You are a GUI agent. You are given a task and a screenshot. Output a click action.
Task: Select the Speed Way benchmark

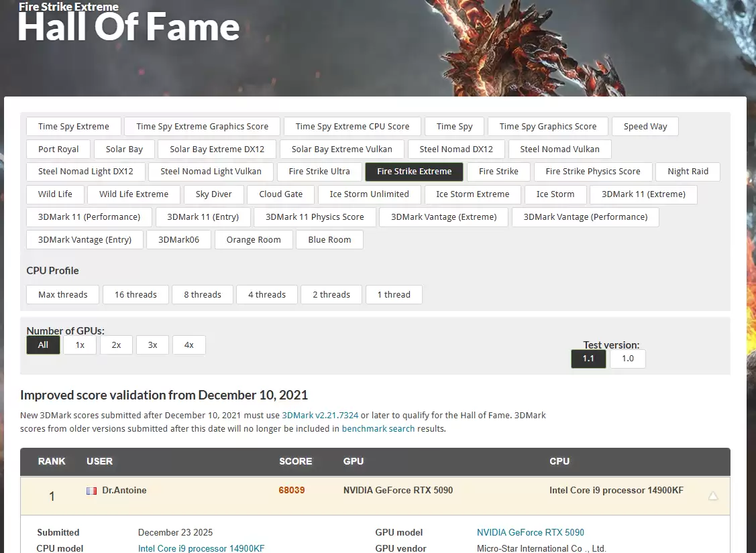[x=645, y=126]
